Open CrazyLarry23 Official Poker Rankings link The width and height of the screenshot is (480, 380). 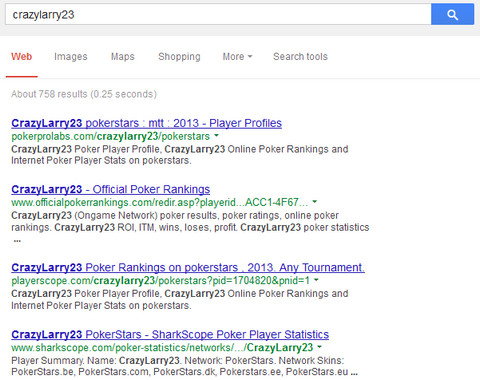tap(110, 189)
